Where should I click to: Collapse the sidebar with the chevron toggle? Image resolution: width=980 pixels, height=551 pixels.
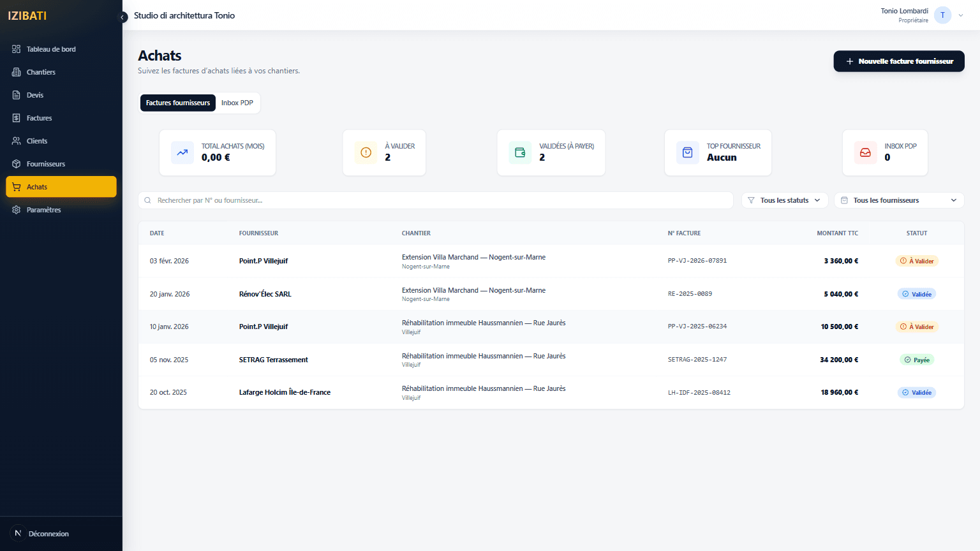122,17
